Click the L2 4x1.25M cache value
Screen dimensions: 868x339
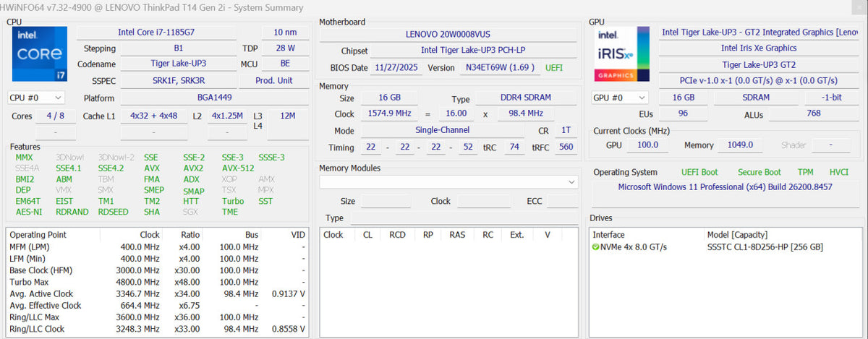(227, 116)
